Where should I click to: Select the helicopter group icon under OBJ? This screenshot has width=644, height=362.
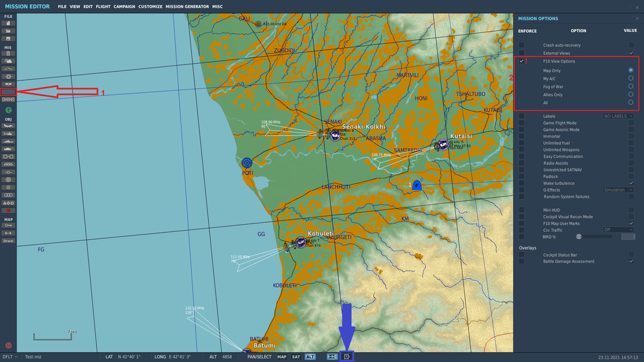[8, 133]
